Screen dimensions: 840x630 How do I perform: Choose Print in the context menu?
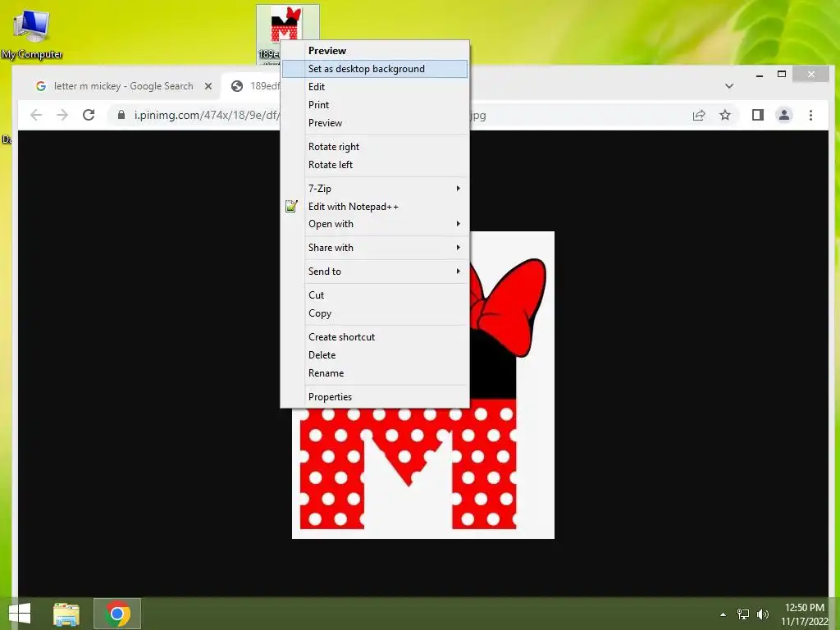click(x=374, y=105)
